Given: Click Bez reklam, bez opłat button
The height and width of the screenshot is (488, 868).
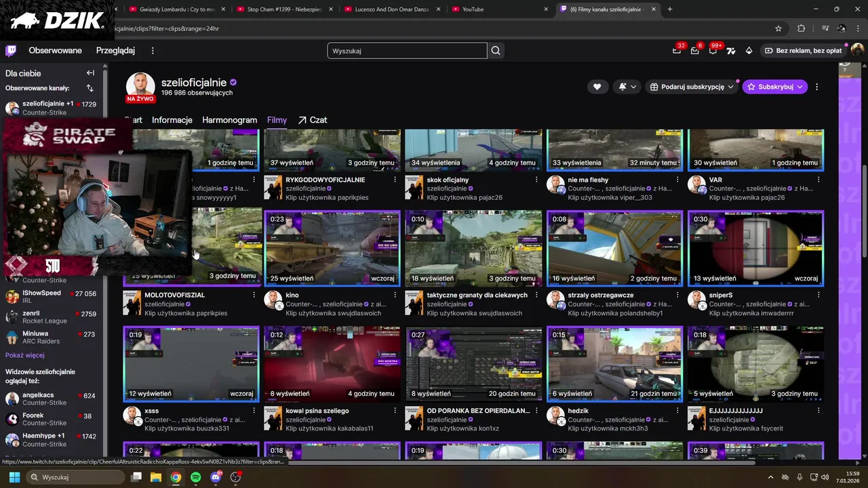Looking at the screenshot, I should pyautogui.click(x=803, y=51).
